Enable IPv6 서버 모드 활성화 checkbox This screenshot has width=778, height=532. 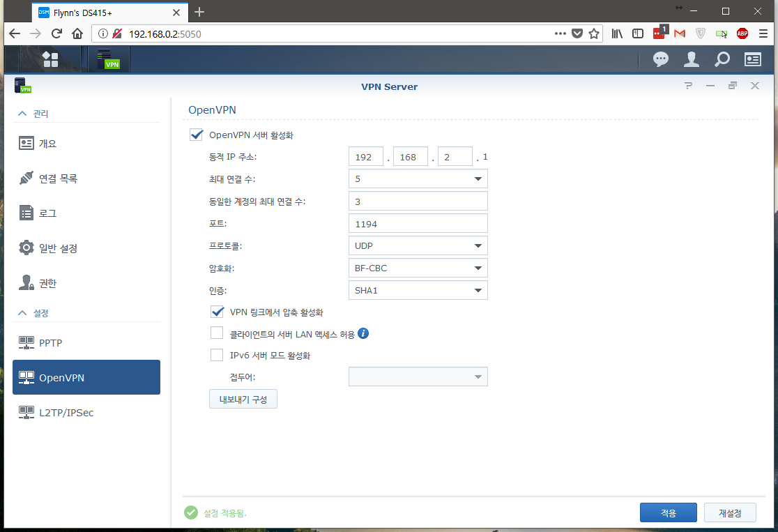pos(217,355)
